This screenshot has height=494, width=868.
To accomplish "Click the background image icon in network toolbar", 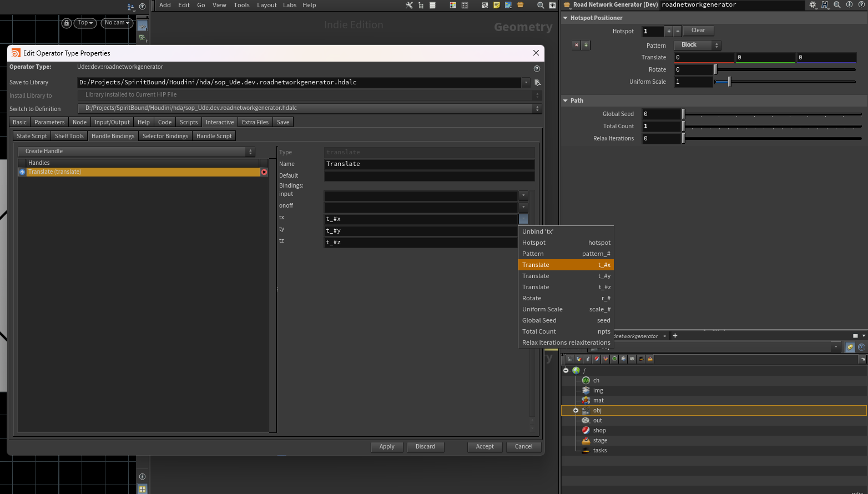I will pyautogui.click(x=508, y=5).
